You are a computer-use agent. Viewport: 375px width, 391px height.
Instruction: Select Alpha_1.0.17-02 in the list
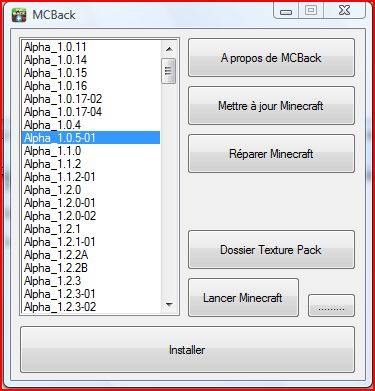[91, 99]
